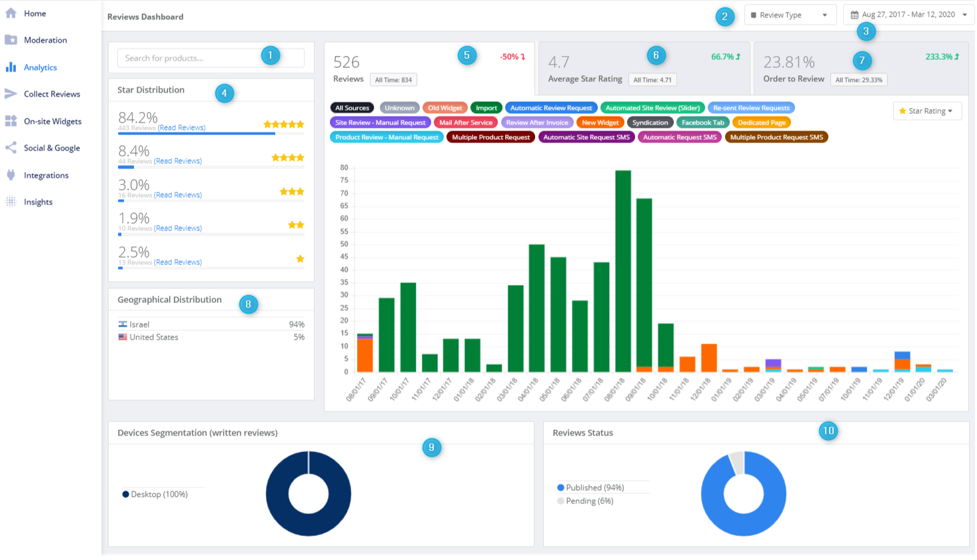The width and height of the screenshot is (977, 560).
Task: Click the Analytics bar-chart icon
Action: pos(10,67)
